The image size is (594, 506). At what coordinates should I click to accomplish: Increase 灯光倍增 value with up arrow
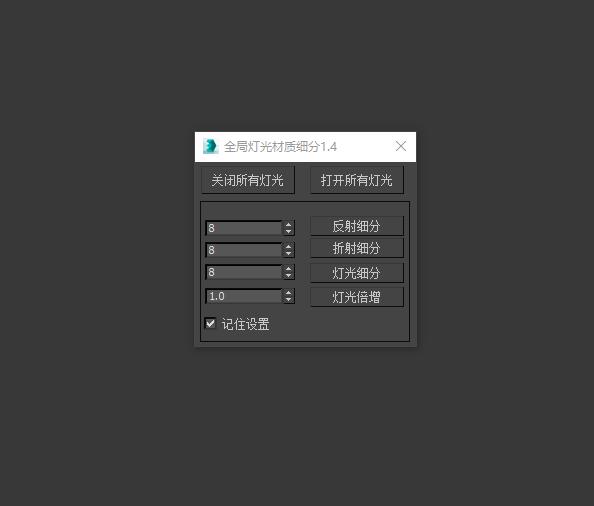pyautogui.click(x=289, y=293)
